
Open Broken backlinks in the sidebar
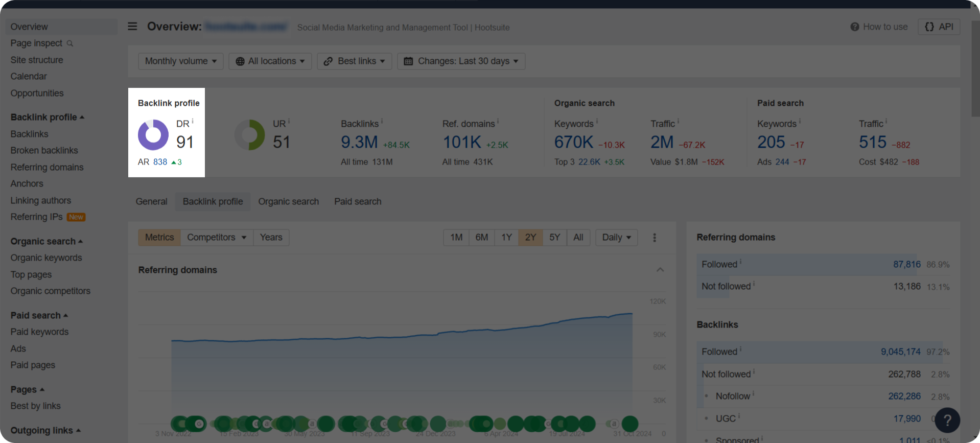coord(44,151)
